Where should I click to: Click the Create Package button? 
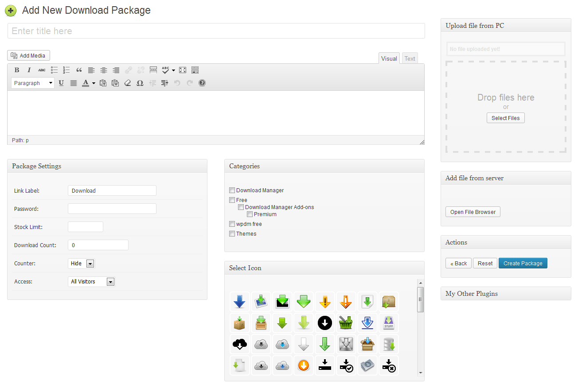pos(523,263)
